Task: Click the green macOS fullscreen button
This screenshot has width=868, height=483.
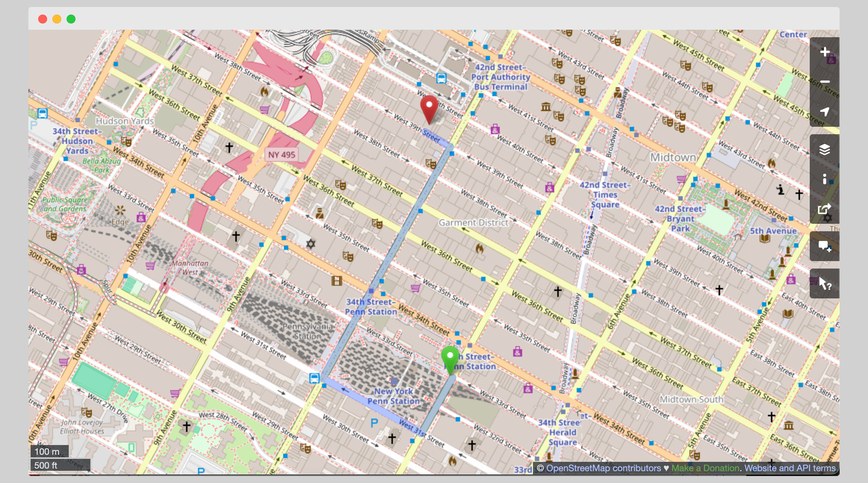Action: [x=71, y=19]
